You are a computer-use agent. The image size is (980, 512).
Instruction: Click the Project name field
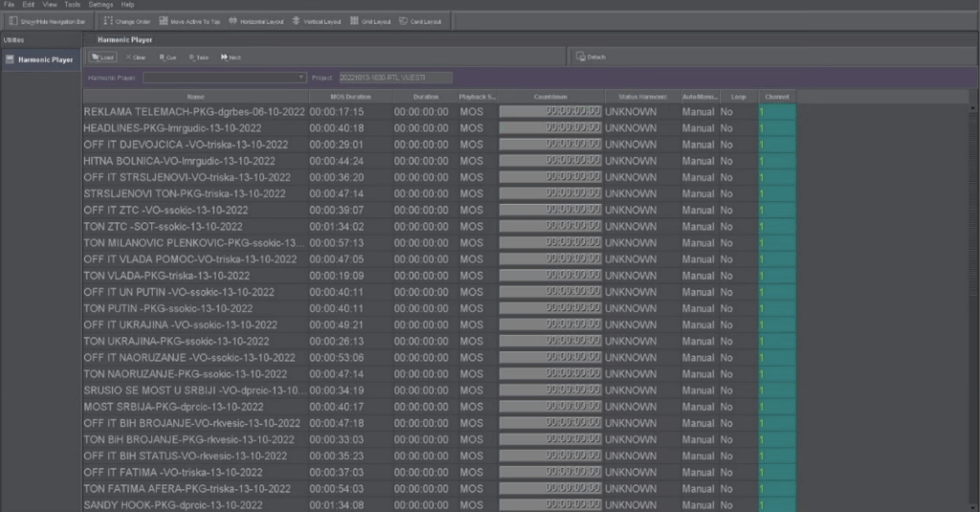pyautogui.click(x=395, y=78)
